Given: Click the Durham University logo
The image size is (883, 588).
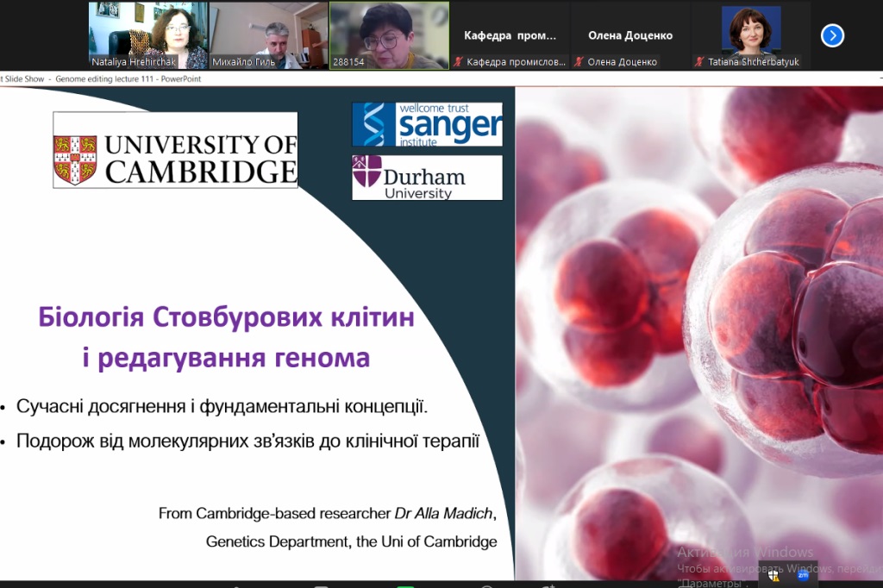Looking at the screenshot, I should tap(427, 178).
